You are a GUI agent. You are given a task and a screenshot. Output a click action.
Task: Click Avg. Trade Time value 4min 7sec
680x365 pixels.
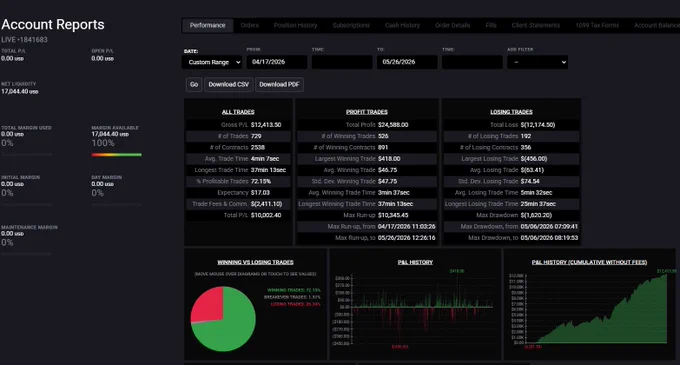point(265,159)
